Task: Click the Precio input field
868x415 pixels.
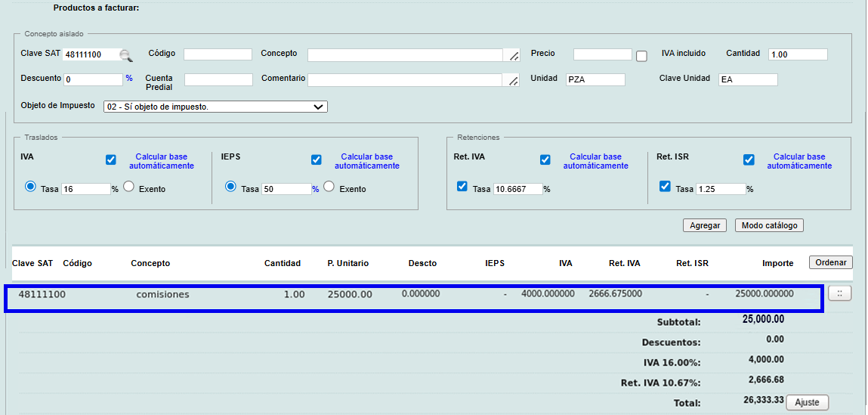Action: click(x=602, y=54)
